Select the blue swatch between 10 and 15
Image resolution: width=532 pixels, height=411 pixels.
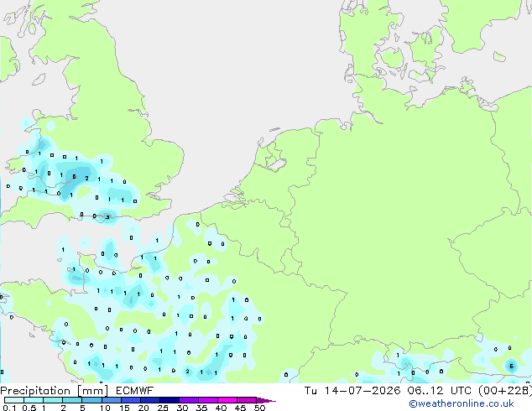point(112,400)
